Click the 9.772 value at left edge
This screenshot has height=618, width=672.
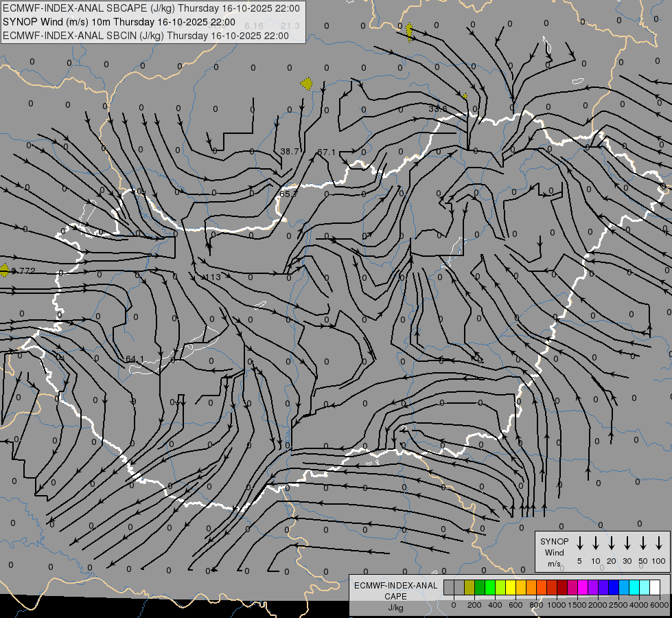23,271
